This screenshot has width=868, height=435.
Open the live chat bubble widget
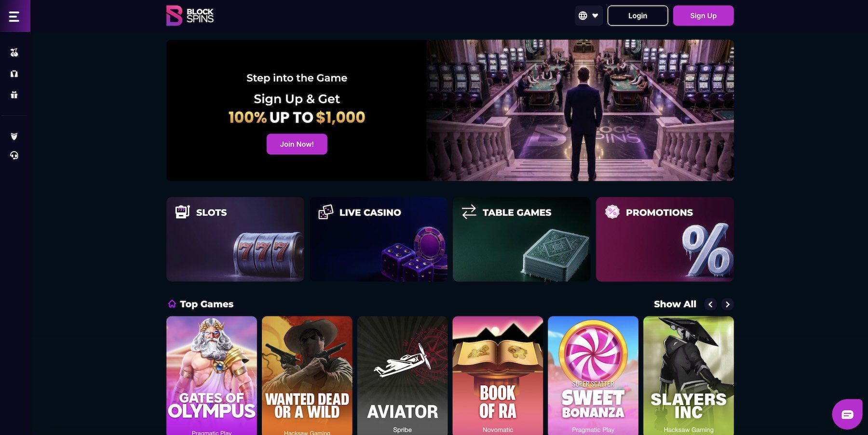pos(847,414)
